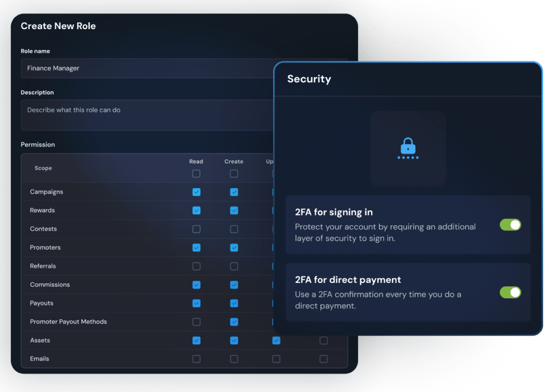The height and width of the screenshot is (392, 550).
Task: Uncheck Read permission for Promoters
Action: click(x=196, y=248)
